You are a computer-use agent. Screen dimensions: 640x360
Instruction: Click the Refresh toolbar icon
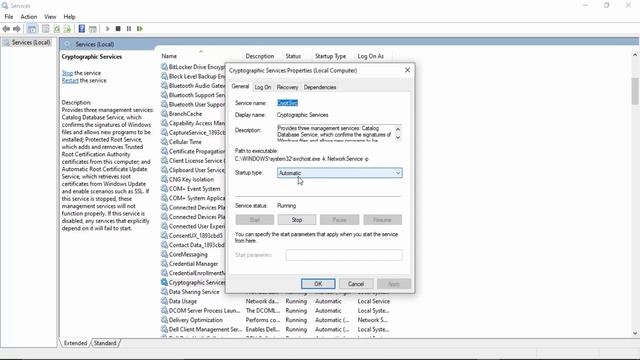57,29
